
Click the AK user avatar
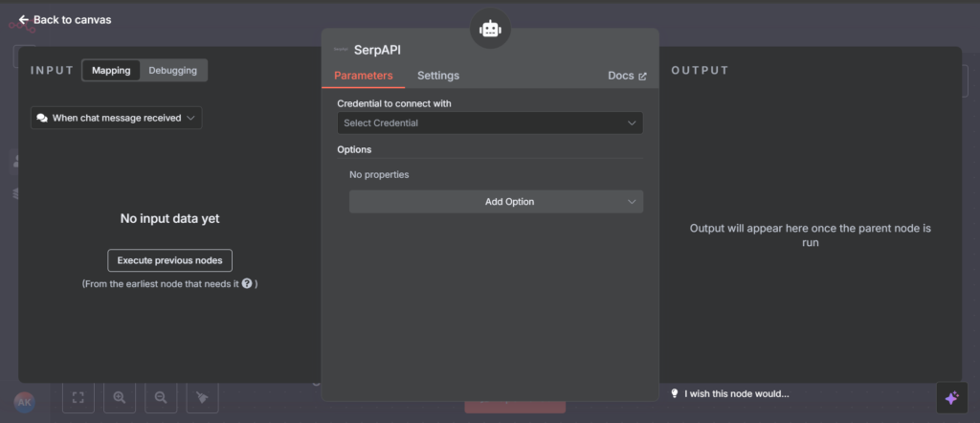click(24, 402)
